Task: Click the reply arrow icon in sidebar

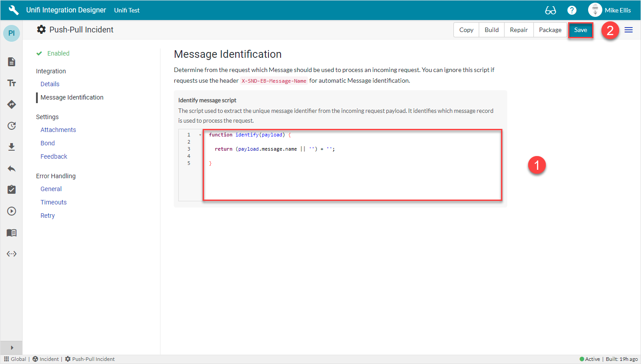Action: pos(11,168)
